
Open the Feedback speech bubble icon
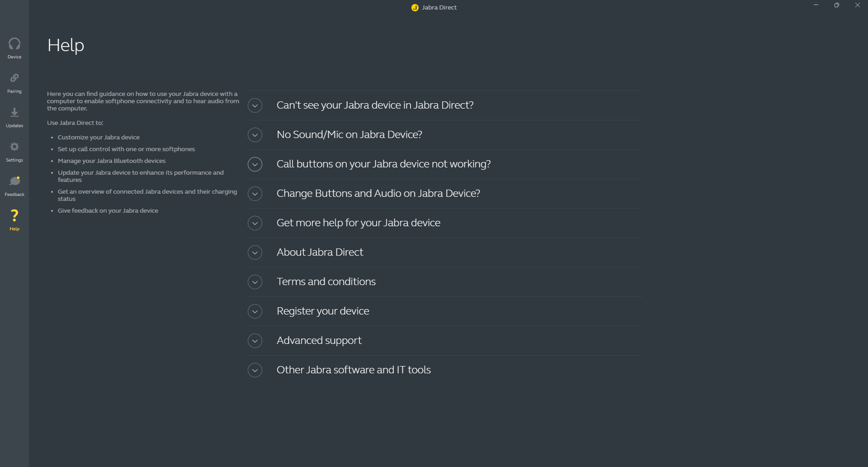click(x=14, y=181)
